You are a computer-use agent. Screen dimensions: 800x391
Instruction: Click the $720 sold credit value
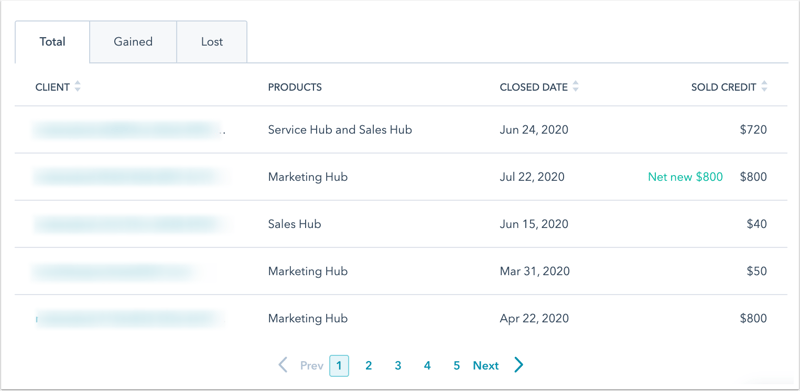(x=754, y=130)
